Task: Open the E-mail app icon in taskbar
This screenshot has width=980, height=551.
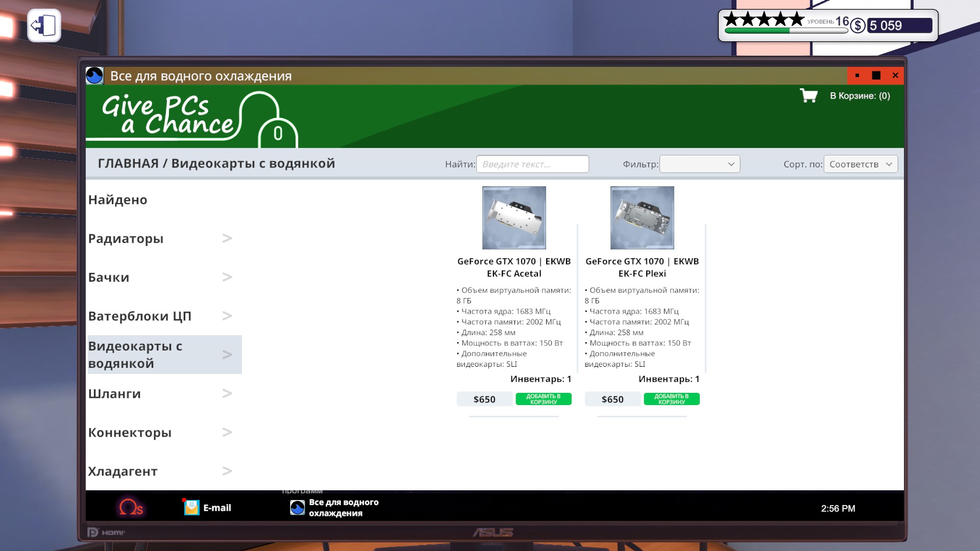Action: (x=192, y=508)
